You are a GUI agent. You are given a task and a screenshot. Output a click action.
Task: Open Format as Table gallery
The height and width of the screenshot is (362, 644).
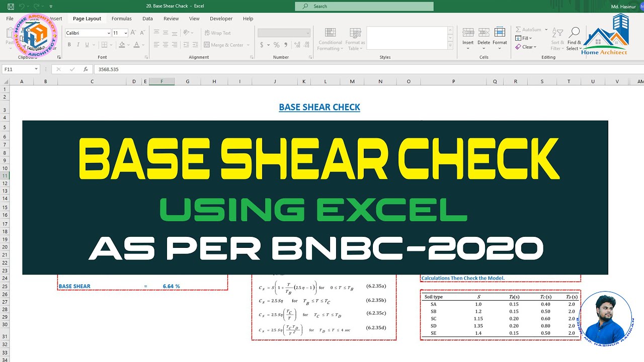click(x=355, y=39)
